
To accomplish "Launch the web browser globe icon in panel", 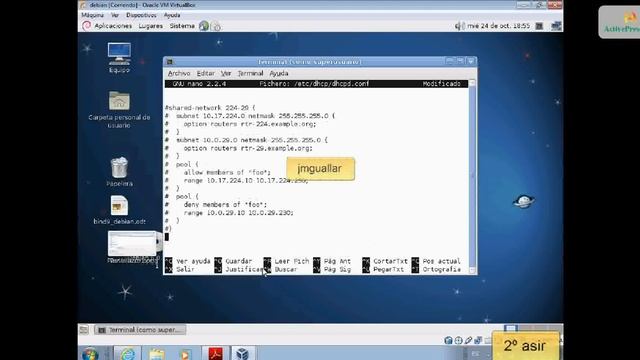I will (x=204, y=26).
